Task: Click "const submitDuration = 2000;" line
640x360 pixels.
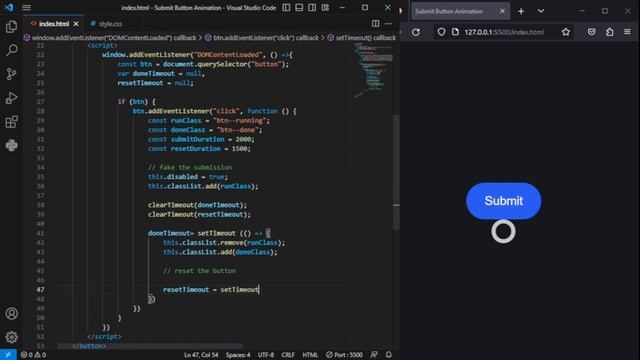Action: coord(201,139)
